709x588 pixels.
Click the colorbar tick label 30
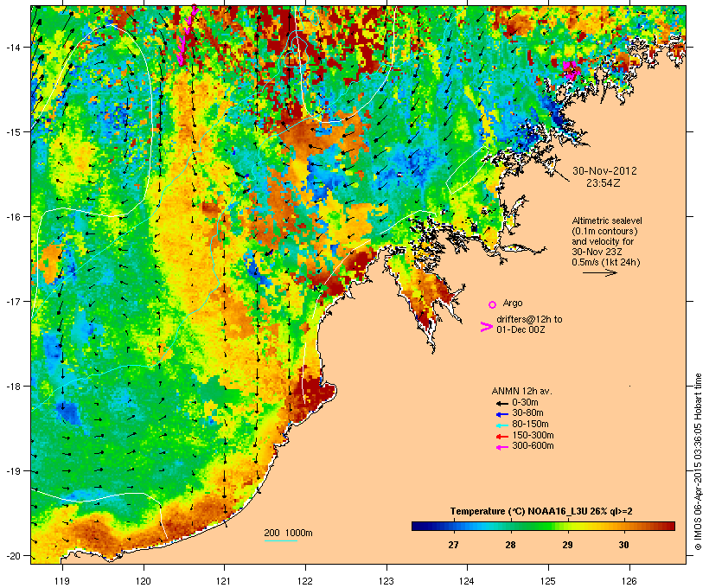623,545
